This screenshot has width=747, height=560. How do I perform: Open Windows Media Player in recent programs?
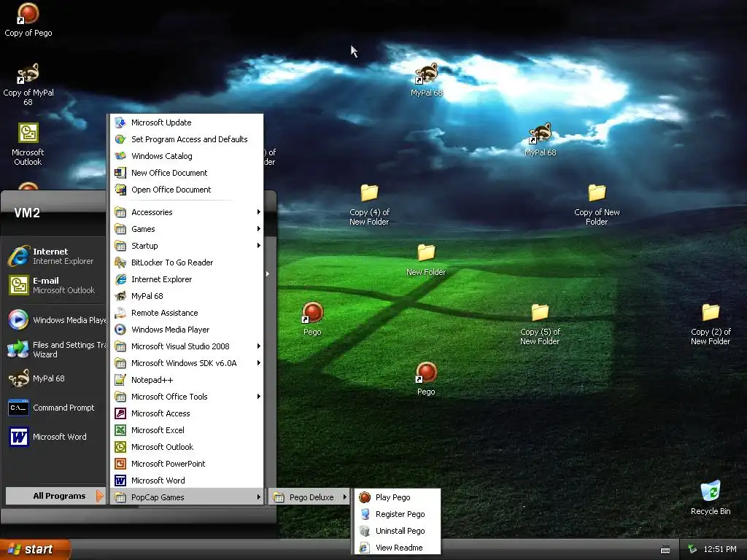coord(55,320)
